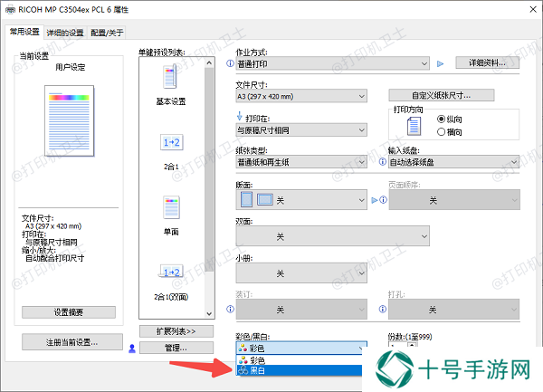Click the 彩色/黑白 combo box showing 彩色

pyautogui.click(x=301, y=348)
